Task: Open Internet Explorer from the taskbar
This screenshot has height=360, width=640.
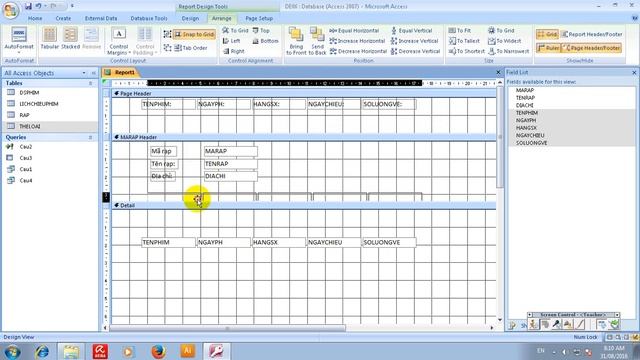Action: coord(42,351)
